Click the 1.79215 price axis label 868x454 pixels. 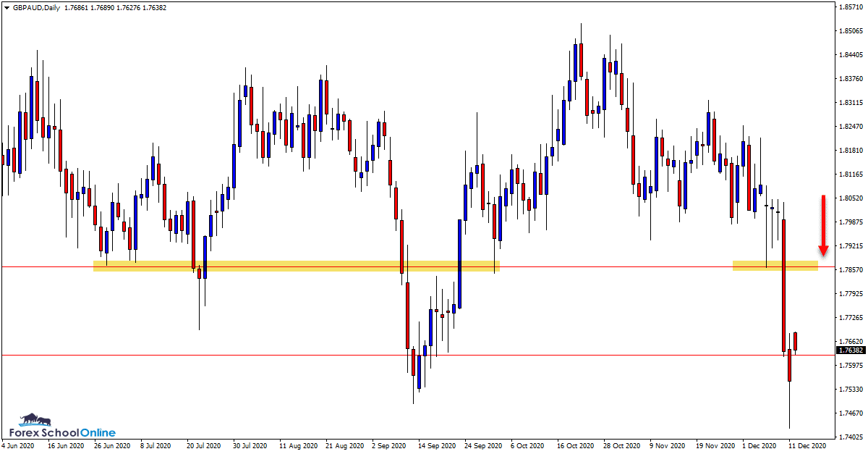(x=851, y=246)
